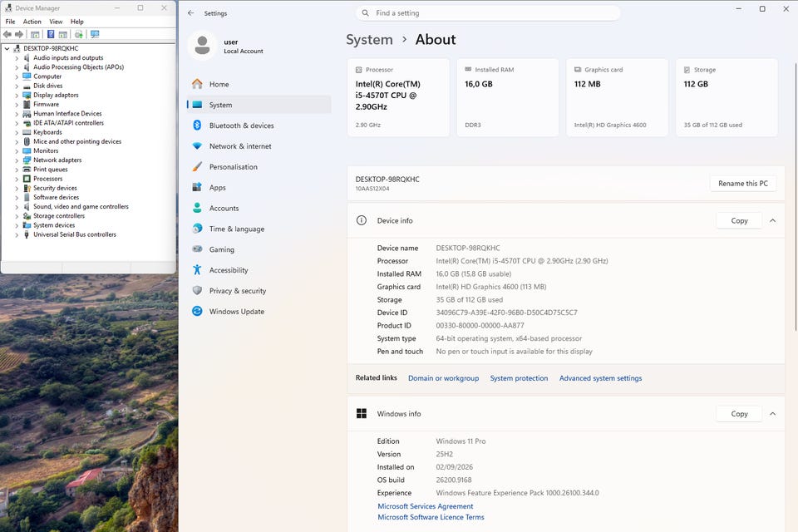Click the Find a setting search box
Image resolution: width=798 pixels, height=532 pixels.
[488, 12]
